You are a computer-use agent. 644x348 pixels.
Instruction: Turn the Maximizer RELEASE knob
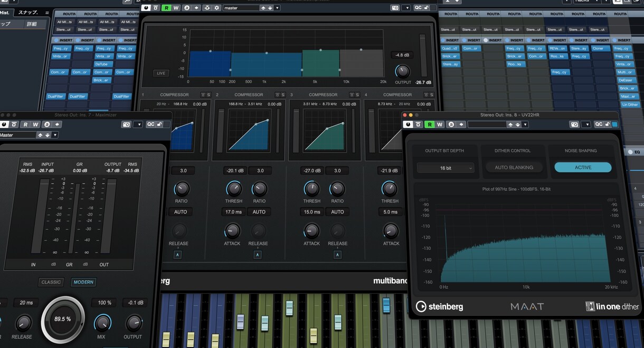[x=23, y=323]
